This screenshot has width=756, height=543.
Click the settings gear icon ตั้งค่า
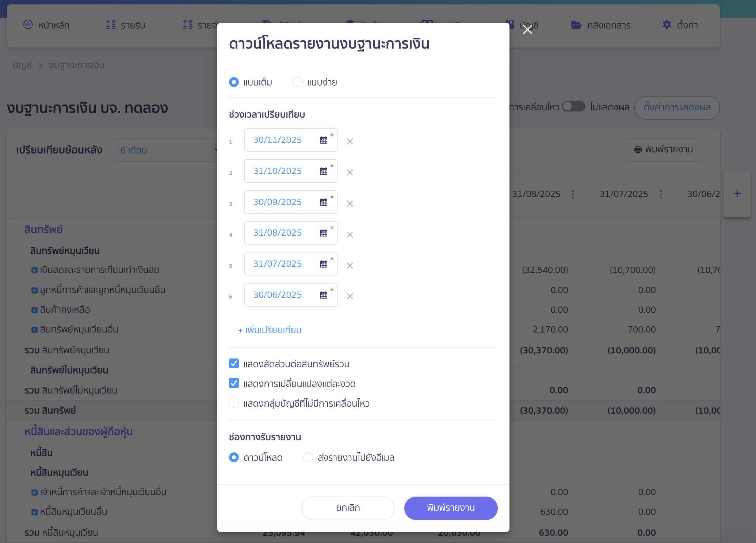point(667,25)
